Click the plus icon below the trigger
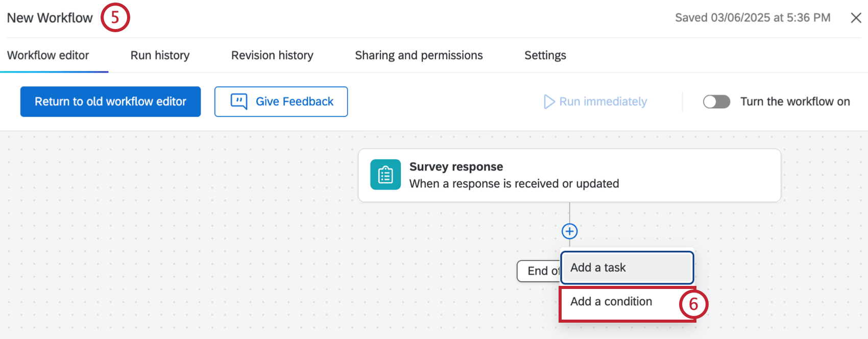 click(x=569, y=231)
